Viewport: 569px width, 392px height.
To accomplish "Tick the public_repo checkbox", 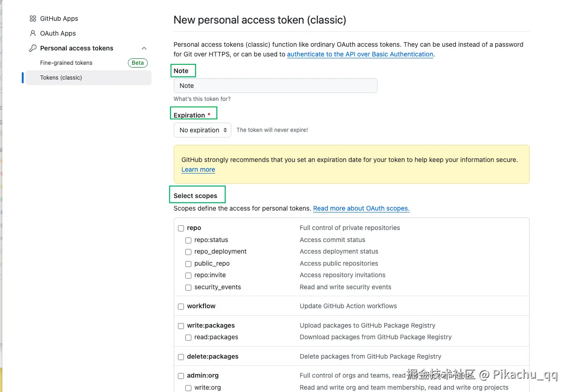I will coord(189,264).
